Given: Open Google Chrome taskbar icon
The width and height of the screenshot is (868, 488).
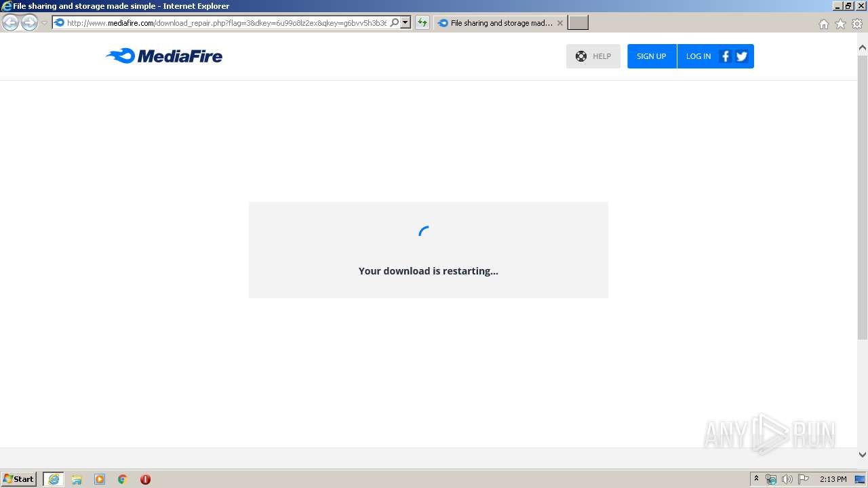Looking at the screenshot, I should tap(123, 479).
